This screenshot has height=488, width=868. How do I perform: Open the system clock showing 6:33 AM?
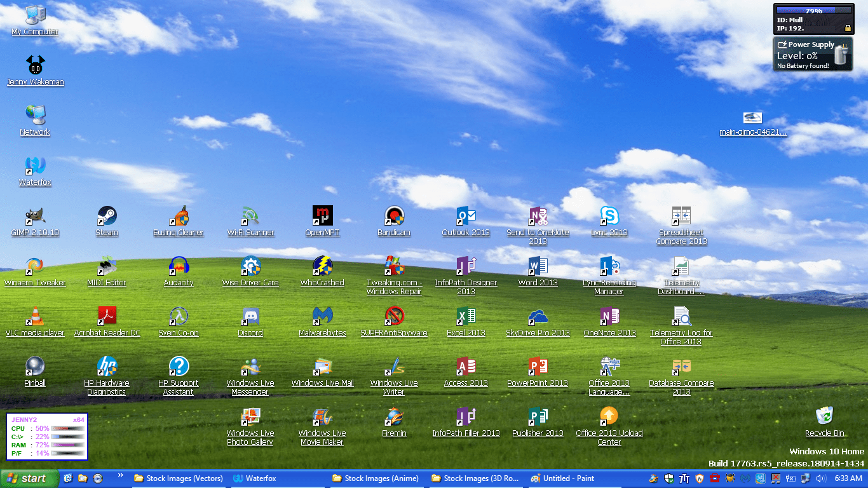(x=848, y=478)
